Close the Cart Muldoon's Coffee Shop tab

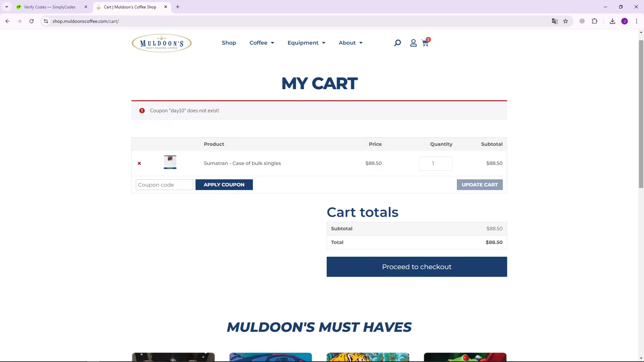point(166,7)
